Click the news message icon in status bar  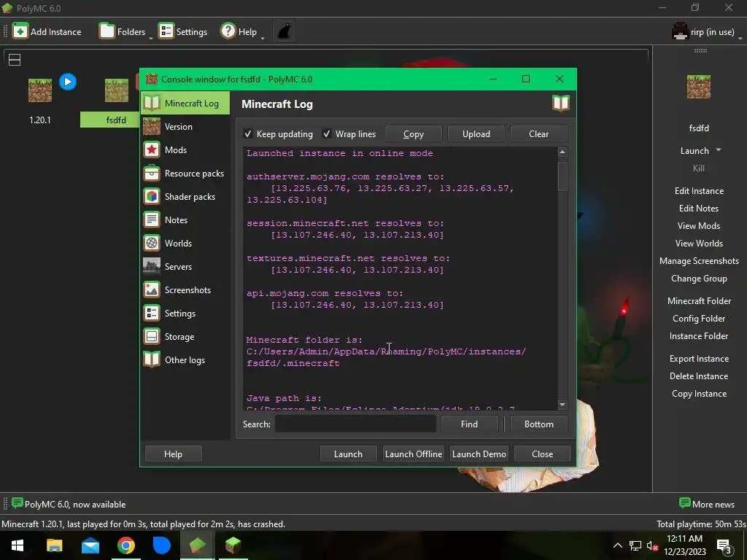(18, 503)
